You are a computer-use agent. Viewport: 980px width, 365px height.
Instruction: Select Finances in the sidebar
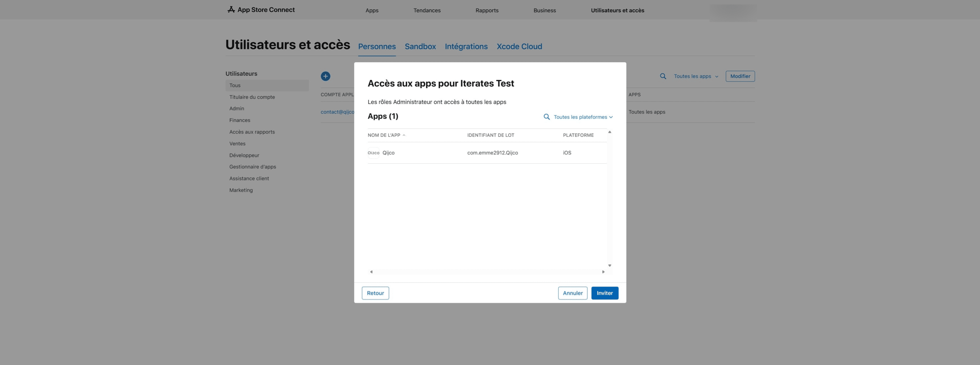point(240,120)
